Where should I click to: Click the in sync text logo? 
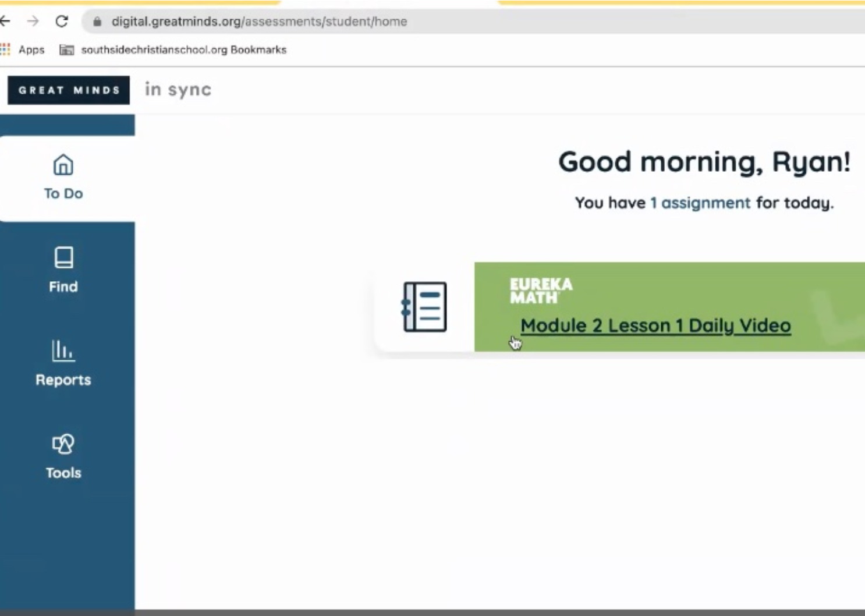point(178,90)
